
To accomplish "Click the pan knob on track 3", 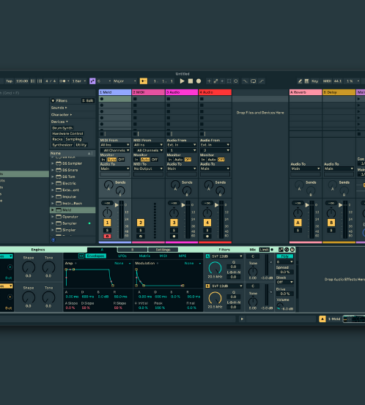I will click(174, 212).
